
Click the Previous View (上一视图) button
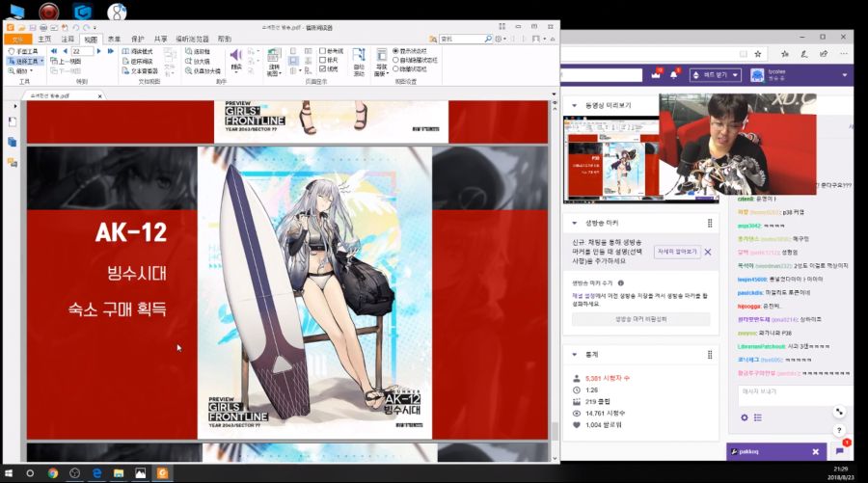pos(67,61)
